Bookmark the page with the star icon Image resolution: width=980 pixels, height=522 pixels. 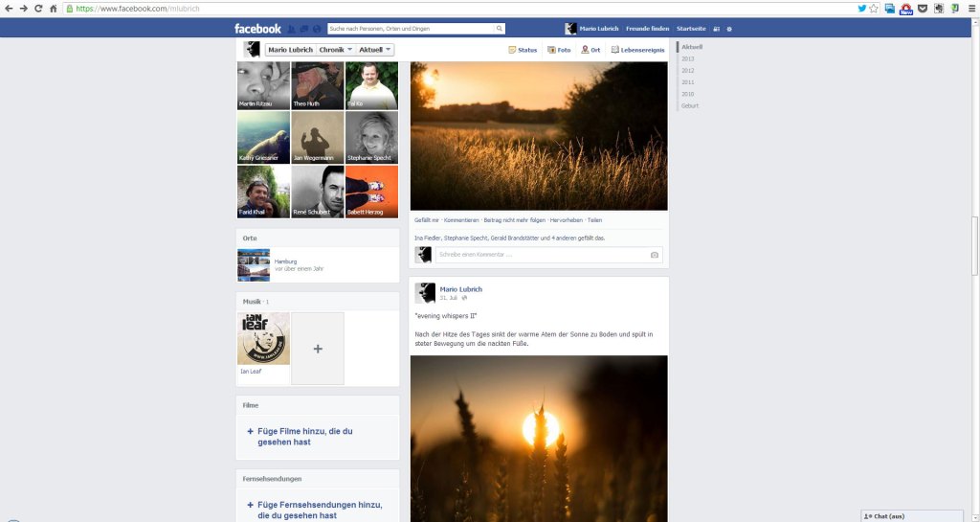(x=875, y=8)
